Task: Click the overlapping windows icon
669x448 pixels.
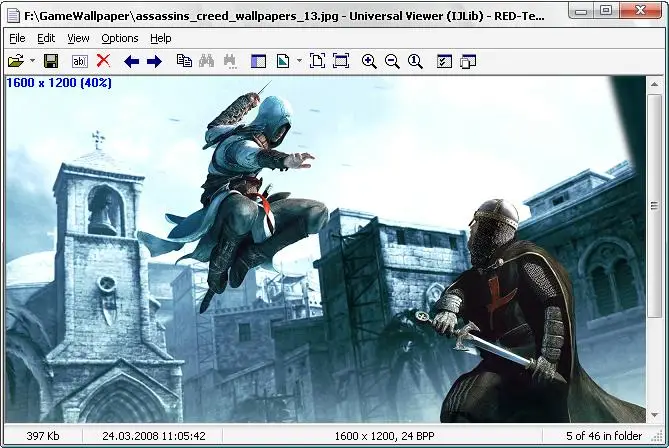Action: (x=468, y=61)
